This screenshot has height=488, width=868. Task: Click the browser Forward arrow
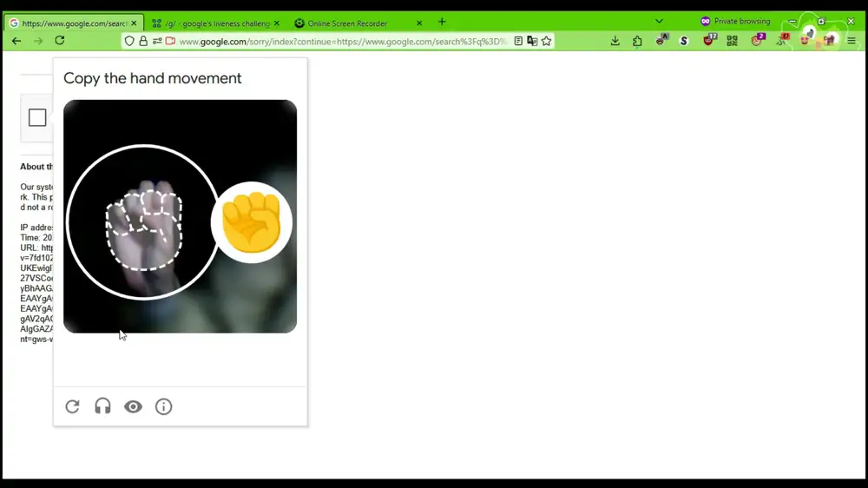[x=38, y=41]
